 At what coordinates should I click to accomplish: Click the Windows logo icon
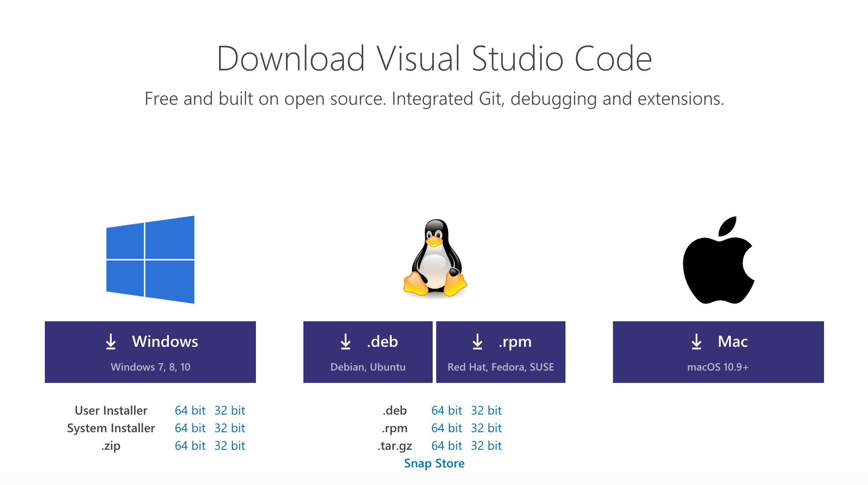point(150,260)
